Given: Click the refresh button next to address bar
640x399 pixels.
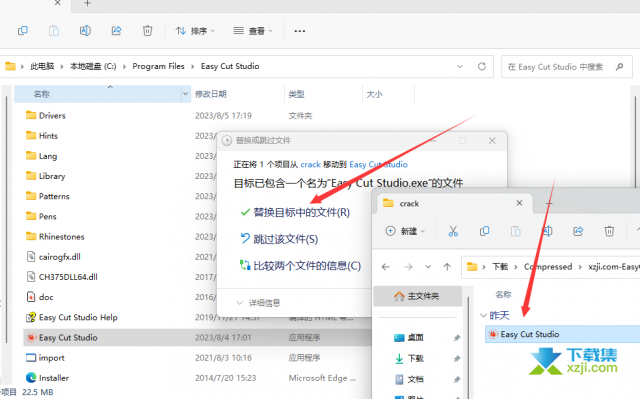Looking at the screenshot, I should [482, 66].
